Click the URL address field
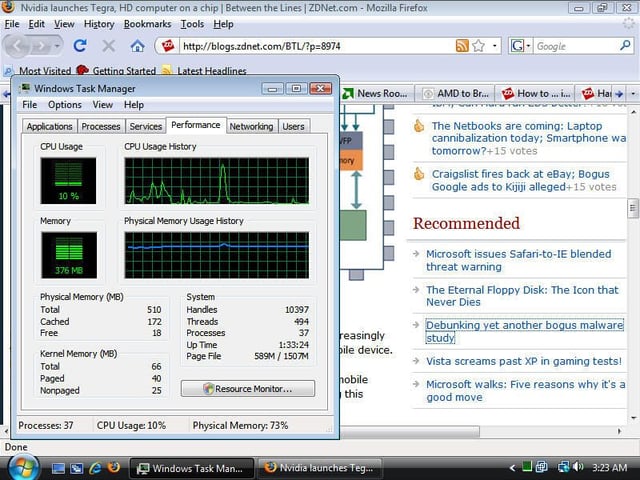Screen dimensions: 640x480 pyautogui.click(x=317, y=46)
